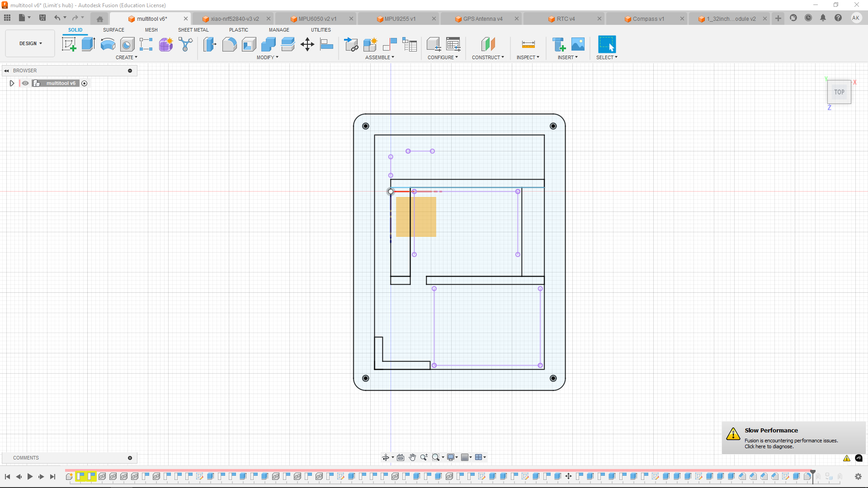The image size is (868, 488).
Task: Open the DESIGN workspace dropdown
Action: [30, 43]
